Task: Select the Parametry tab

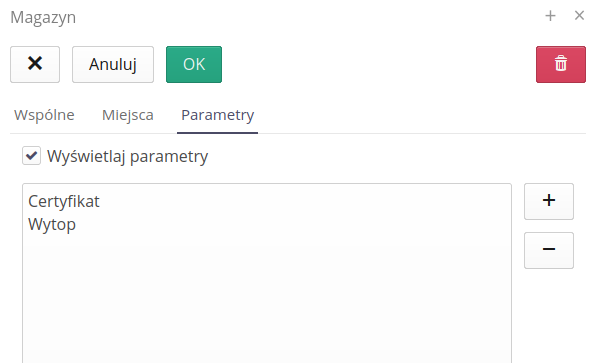Action: [x=217, y=115]
